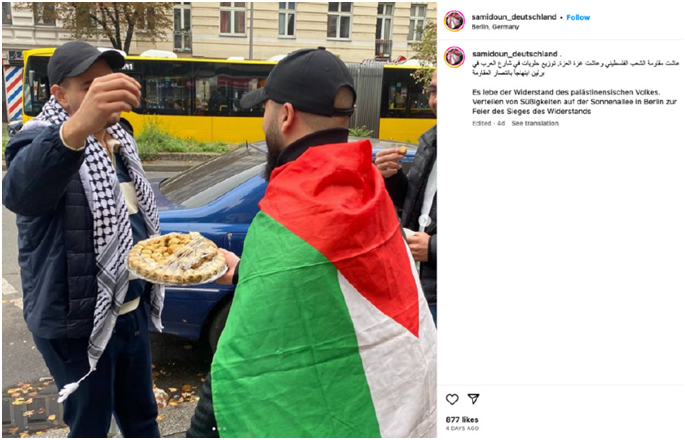Open the profile avatar beside the caption

tap(454, 57)
